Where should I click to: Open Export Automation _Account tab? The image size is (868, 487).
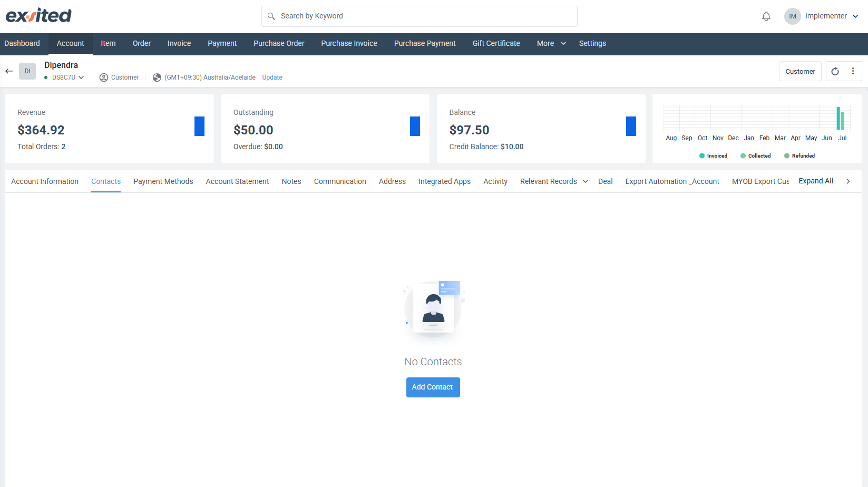coord(672,181)
